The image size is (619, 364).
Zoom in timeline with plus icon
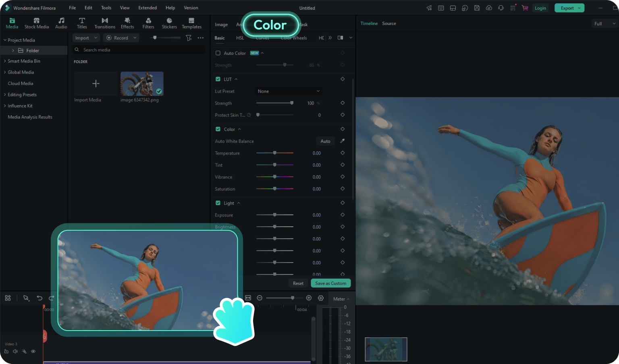click(x=309, y=298)
